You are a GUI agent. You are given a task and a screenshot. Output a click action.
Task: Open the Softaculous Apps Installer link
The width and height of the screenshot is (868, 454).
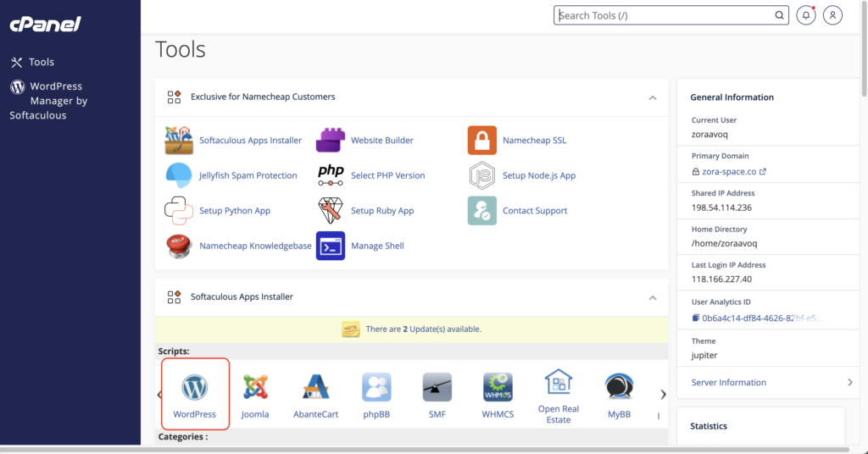[250, 141]
